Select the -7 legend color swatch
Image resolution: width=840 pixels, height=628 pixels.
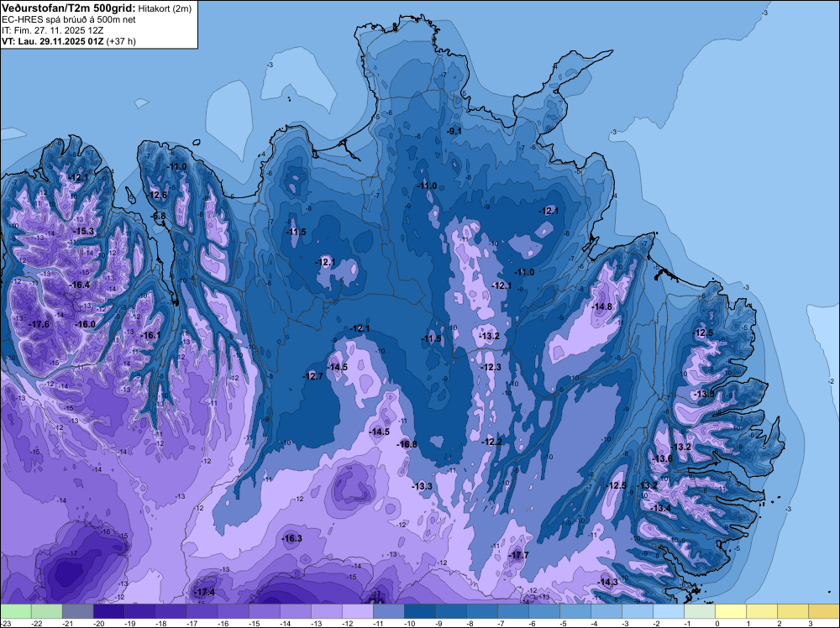(x=513, y=611)
